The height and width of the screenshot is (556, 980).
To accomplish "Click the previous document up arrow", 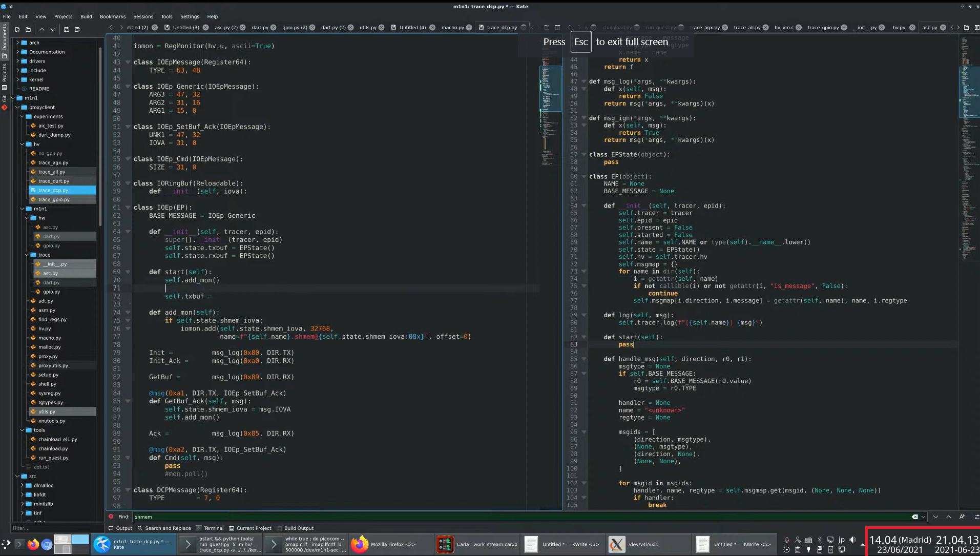I will pyautogui.click(x=42, y=29).
